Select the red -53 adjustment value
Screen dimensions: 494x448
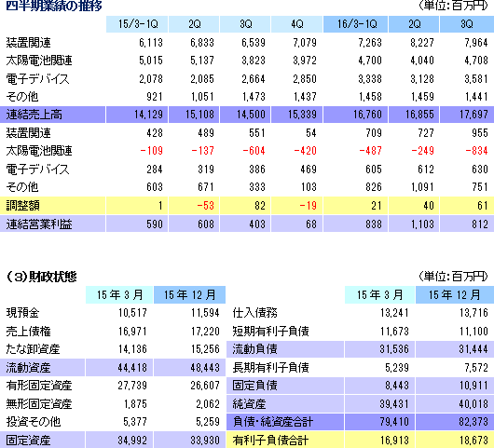click(205, 206)
